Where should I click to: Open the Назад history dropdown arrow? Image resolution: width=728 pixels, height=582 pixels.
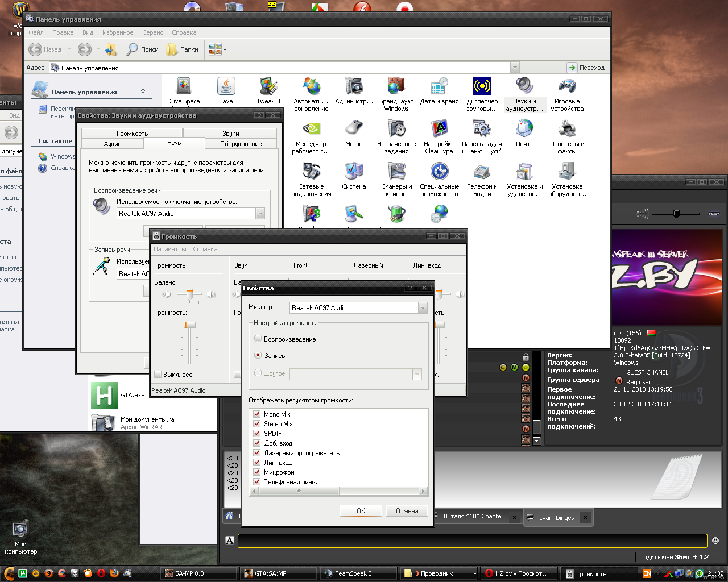pyautogui.click(x=69, y=49)
